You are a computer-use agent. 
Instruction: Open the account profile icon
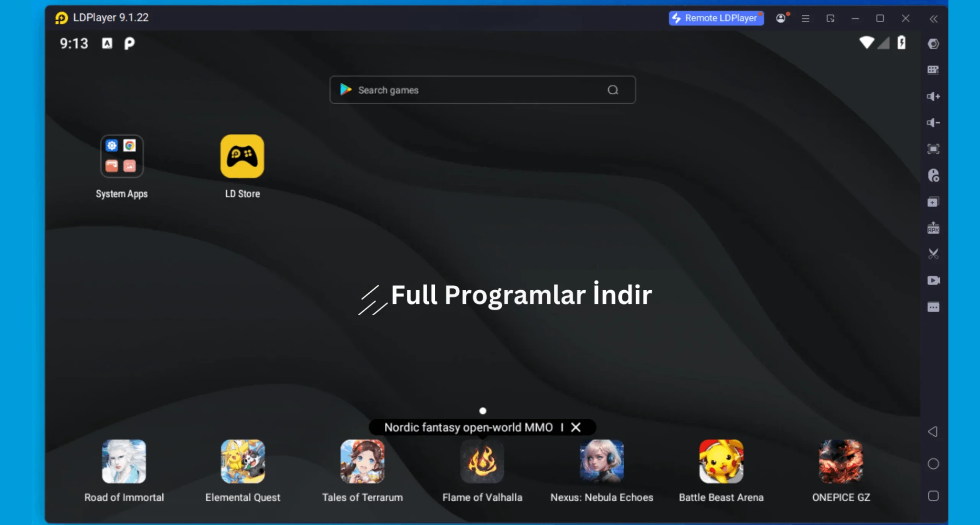(x=781, y=18)
